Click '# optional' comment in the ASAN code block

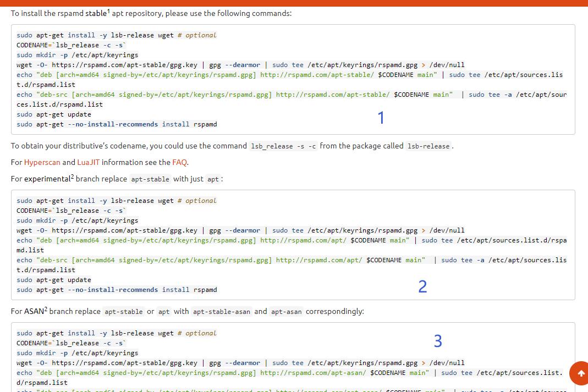(197, 333)
